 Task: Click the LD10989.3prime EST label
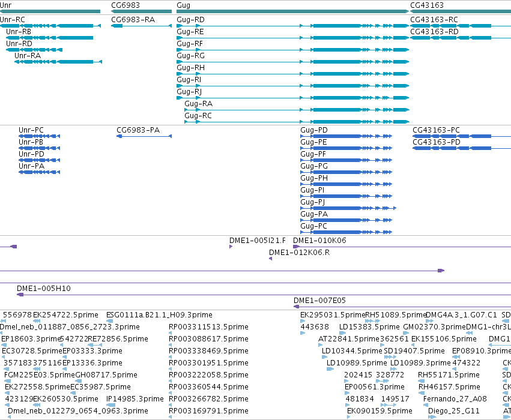click(x=420, y=363)
